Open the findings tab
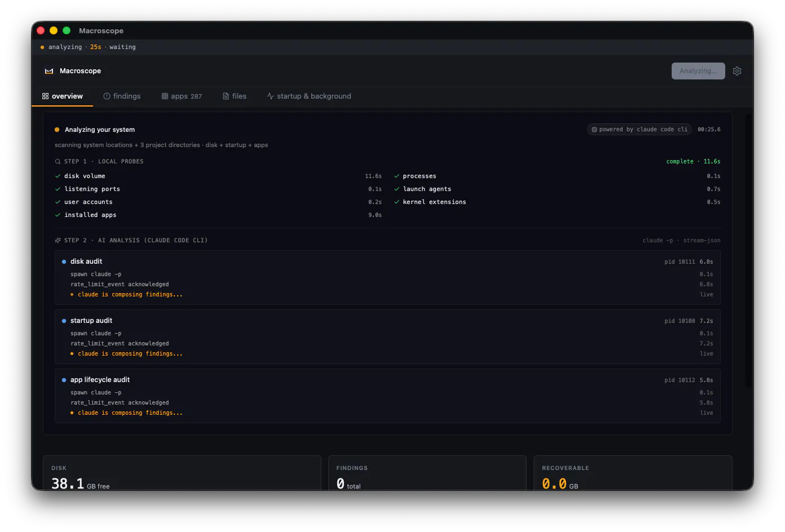 pos(122,96)
